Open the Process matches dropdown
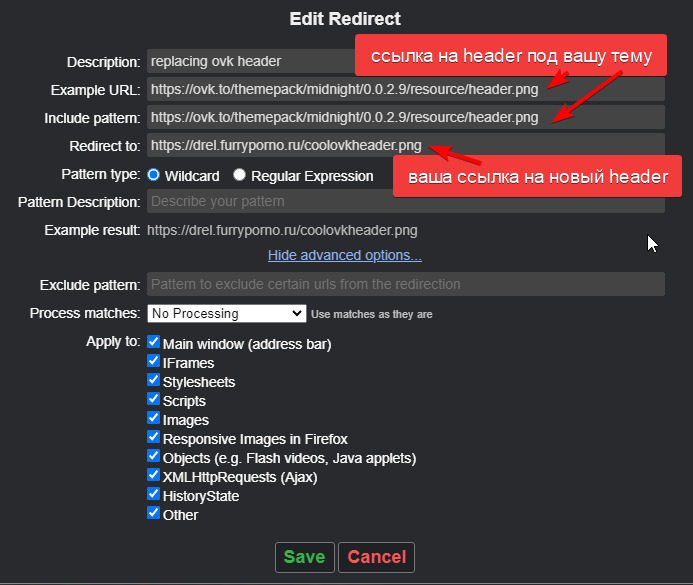693x585 pixels. tap(226, 313)
